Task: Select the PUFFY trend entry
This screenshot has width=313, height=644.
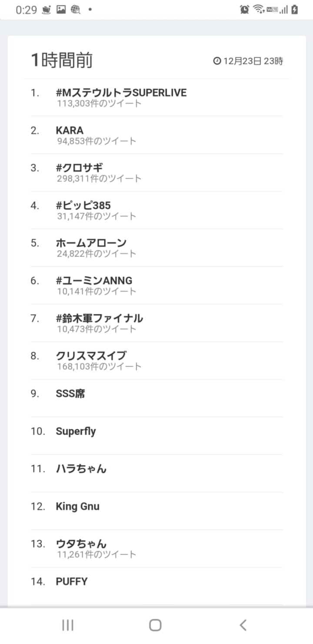Action: click(72, 581)
